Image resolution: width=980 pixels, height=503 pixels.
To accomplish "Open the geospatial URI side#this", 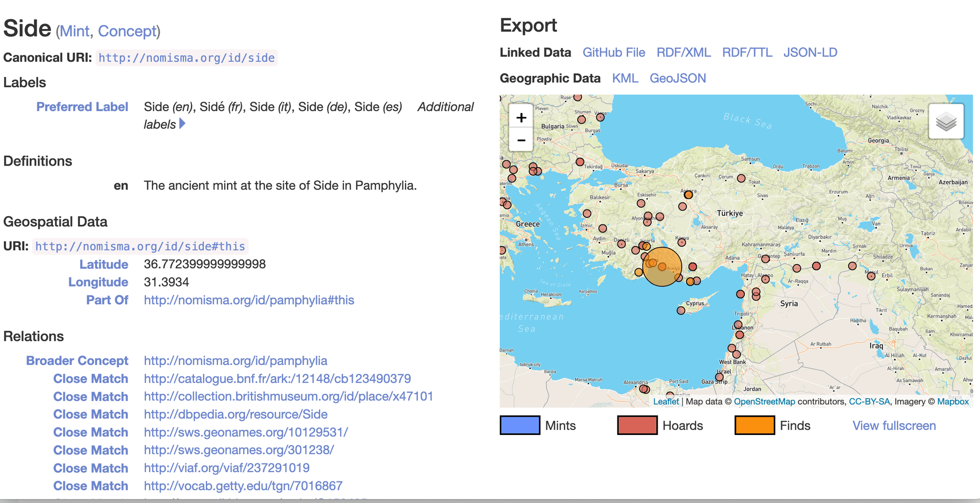I will pos(140,246).
